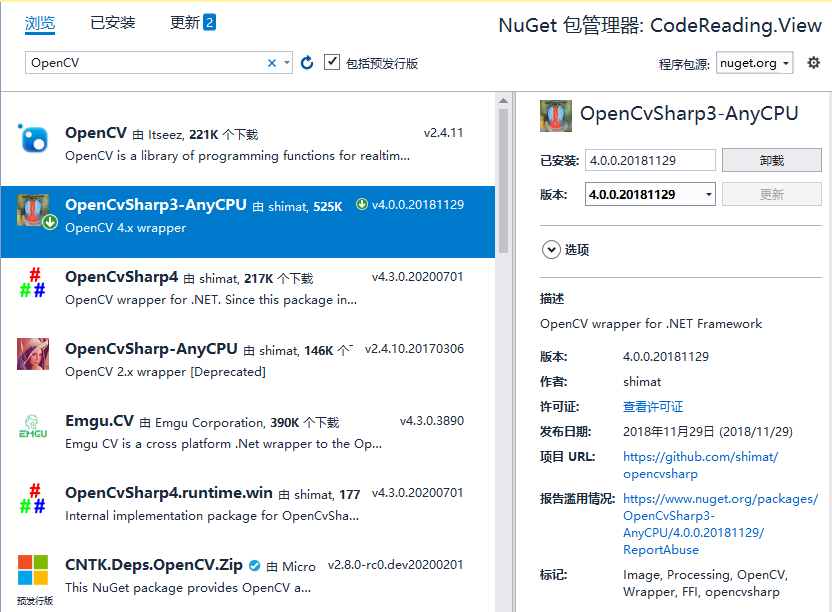Click the author value shimat in details
The width and height of the screenshot is (832, 612).
[x=642, y=382]
